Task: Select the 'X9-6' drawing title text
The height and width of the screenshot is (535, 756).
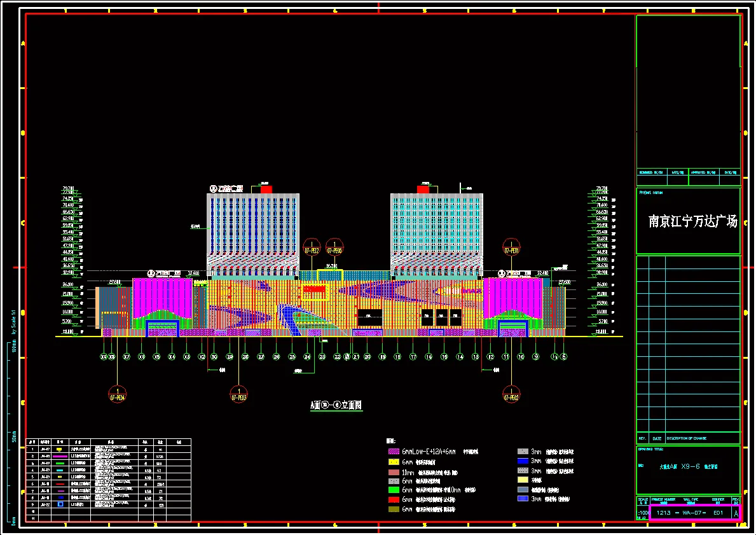Action: pos(691,466)
